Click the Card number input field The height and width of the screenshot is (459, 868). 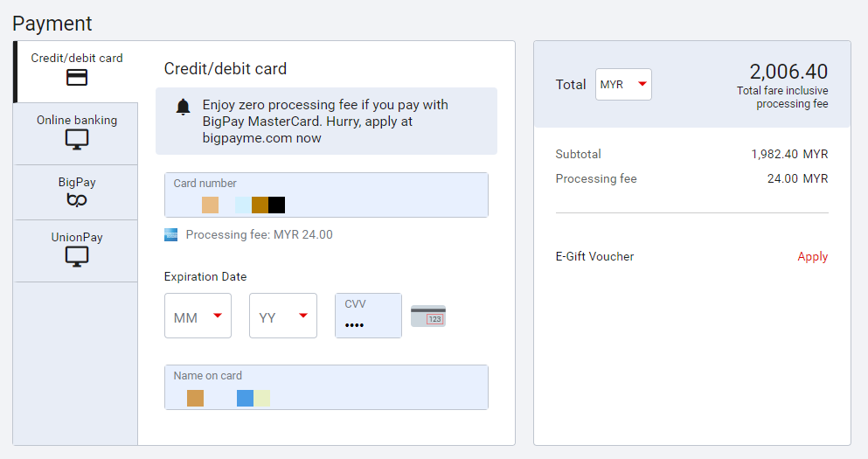(x=326, y=195)
